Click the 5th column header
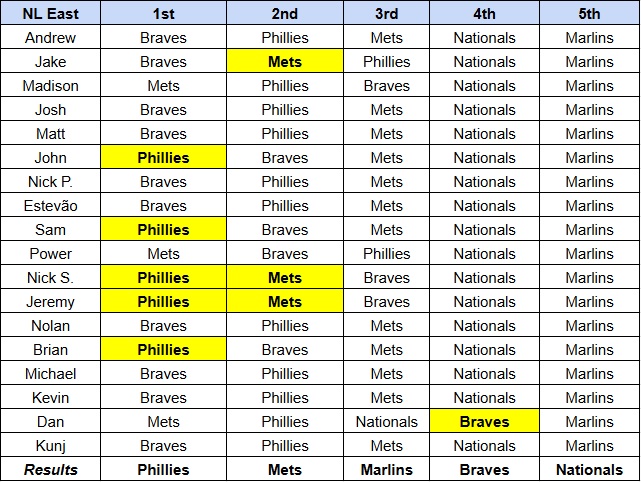This screenshot has height=482, width=641. (x=589, y=14)
